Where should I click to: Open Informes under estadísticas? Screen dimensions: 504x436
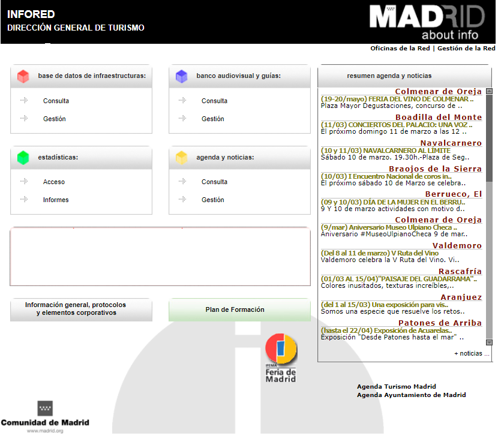56,200
